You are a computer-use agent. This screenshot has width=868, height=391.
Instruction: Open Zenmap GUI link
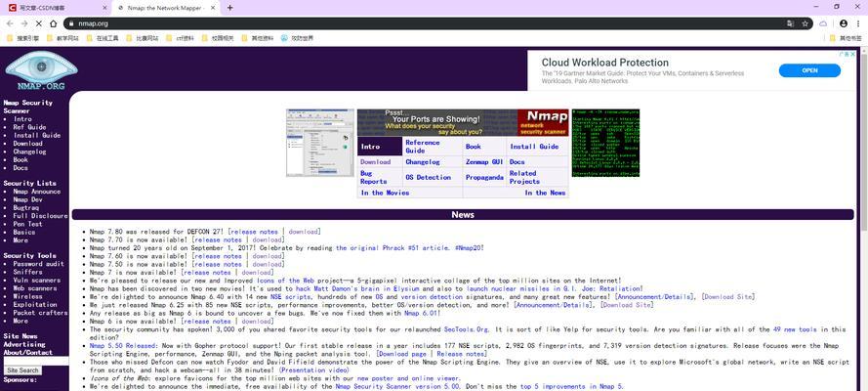click(484, 162)
